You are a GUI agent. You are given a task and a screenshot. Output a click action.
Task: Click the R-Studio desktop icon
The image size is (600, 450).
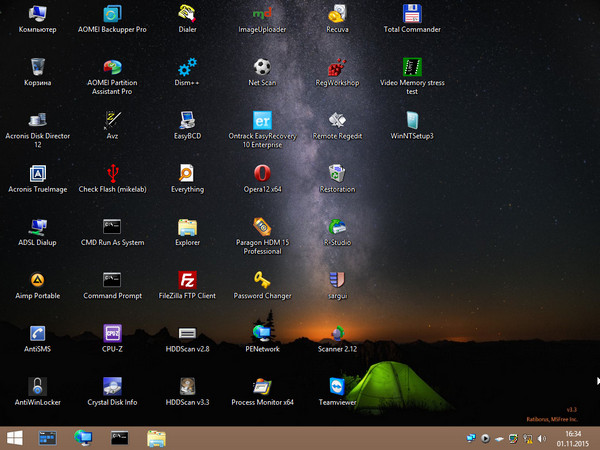tap(337, 227)
